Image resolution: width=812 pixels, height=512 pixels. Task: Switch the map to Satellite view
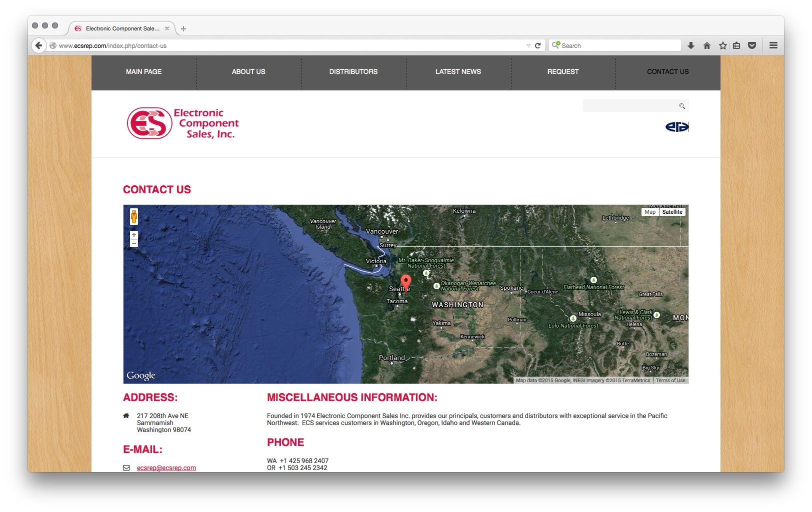pos(672,212)
